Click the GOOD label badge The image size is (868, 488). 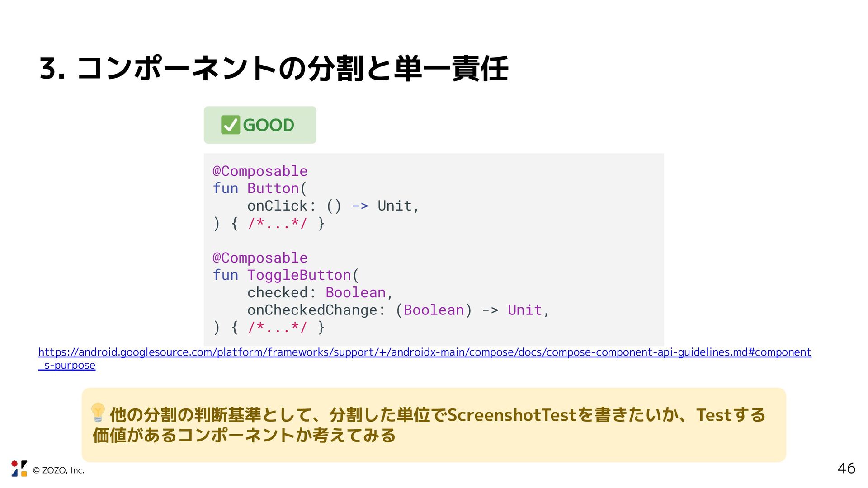tap(260, 125)
